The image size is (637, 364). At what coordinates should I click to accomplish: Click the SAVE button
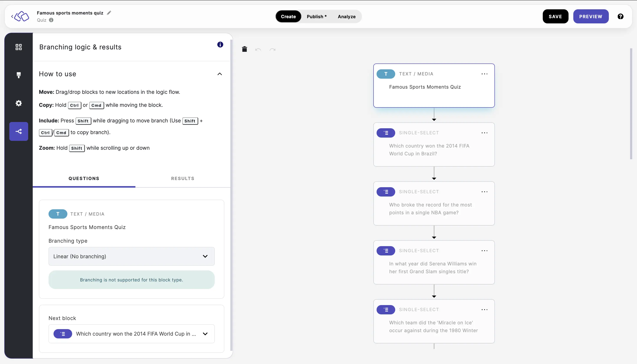tap(555, 16)
